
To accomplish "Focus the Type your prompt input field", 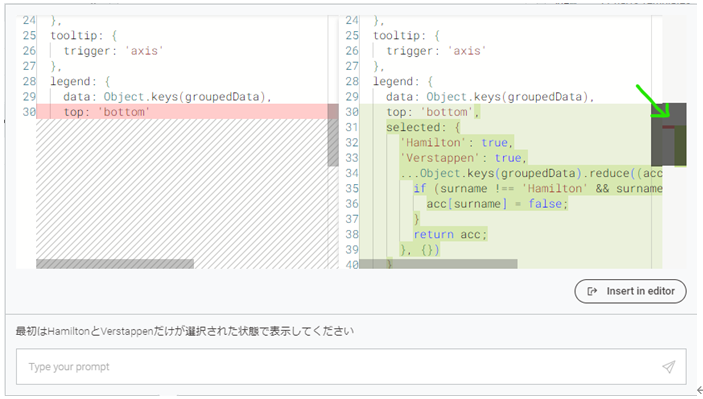I will (351, 367).
